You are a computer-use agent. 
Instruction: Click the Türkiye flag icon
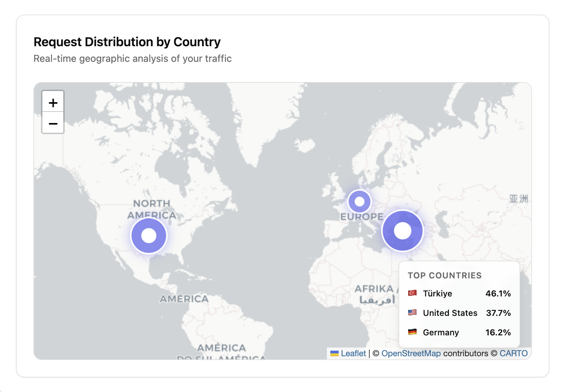point(412,293)
